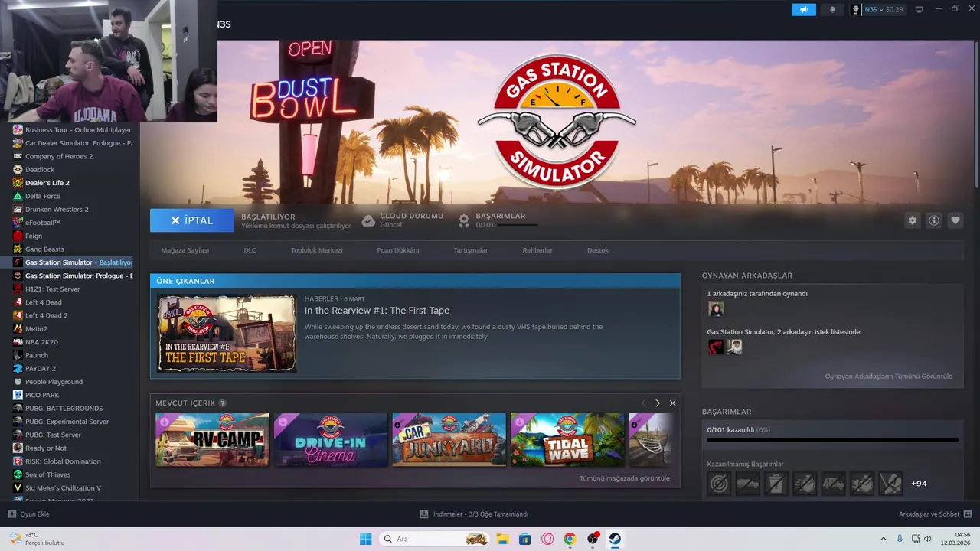Go to previous DLC page arrow
Image resolution: width=980 pixels, height=551 pixels.
(643, 403)
